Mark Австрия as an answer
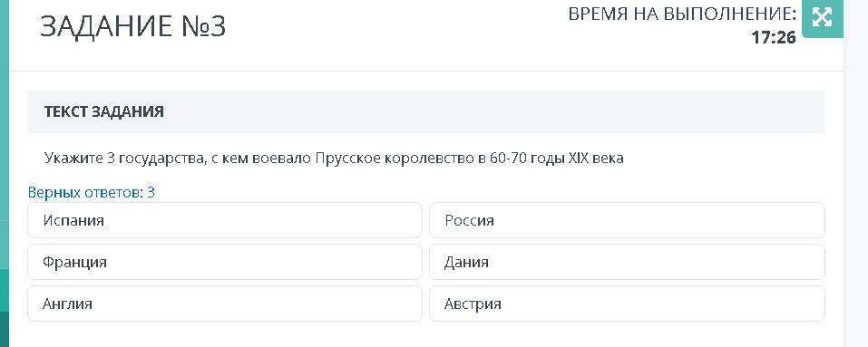The height and width of the screenshot is (347, 868). [628, 304]
